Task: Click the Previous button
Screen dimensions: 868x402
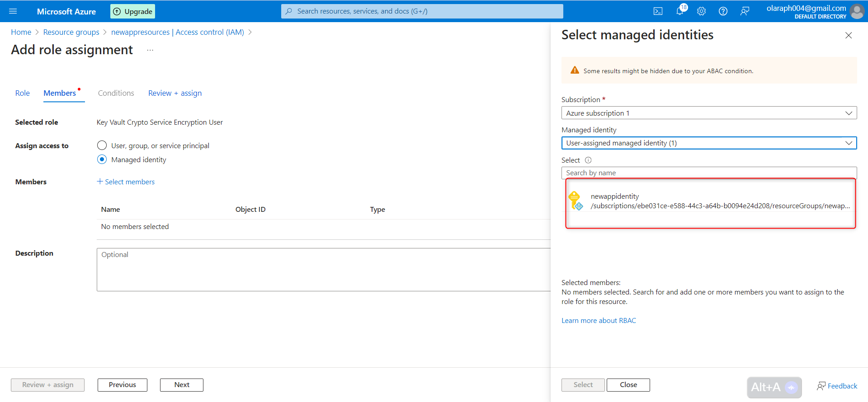Action: tap(123, 385)
